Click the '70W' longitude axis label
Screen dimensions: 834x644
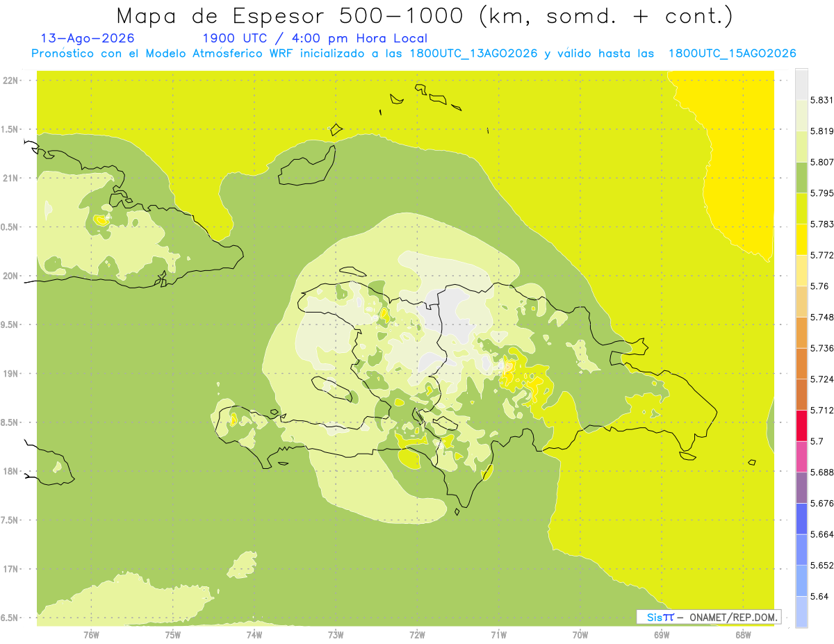point(580,635)
